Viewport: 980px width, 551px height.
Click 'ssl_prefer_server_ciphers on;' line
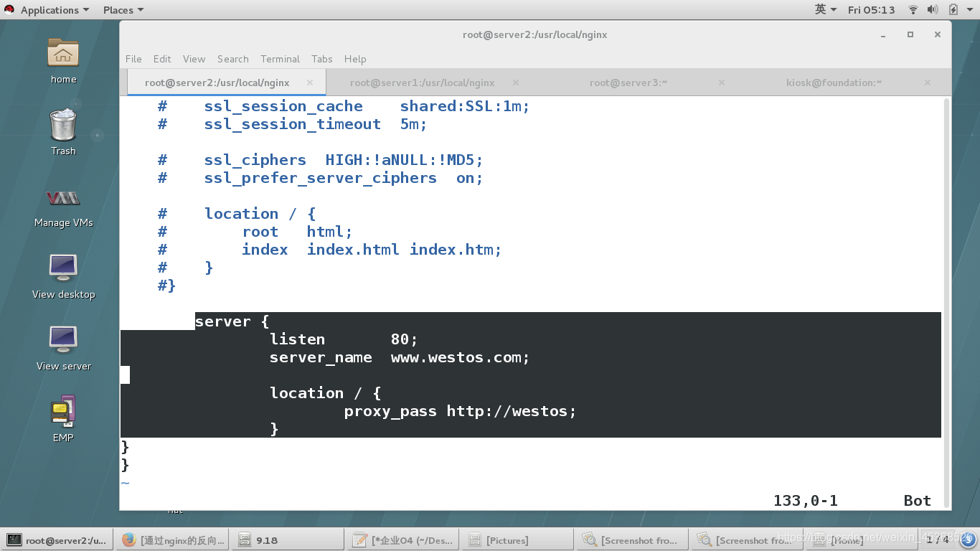pyautogui.click(x=344, y=178)
